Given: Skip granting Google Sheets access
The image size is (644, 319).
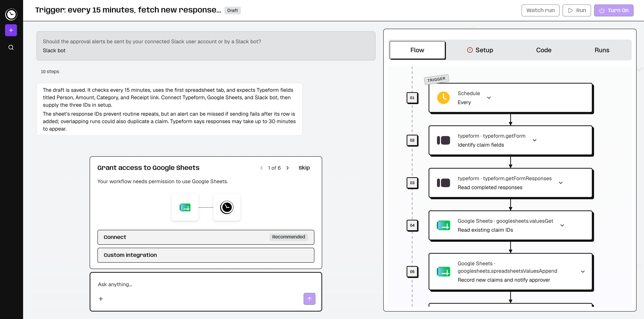Looking at the screenshot, I should (304, 168).
